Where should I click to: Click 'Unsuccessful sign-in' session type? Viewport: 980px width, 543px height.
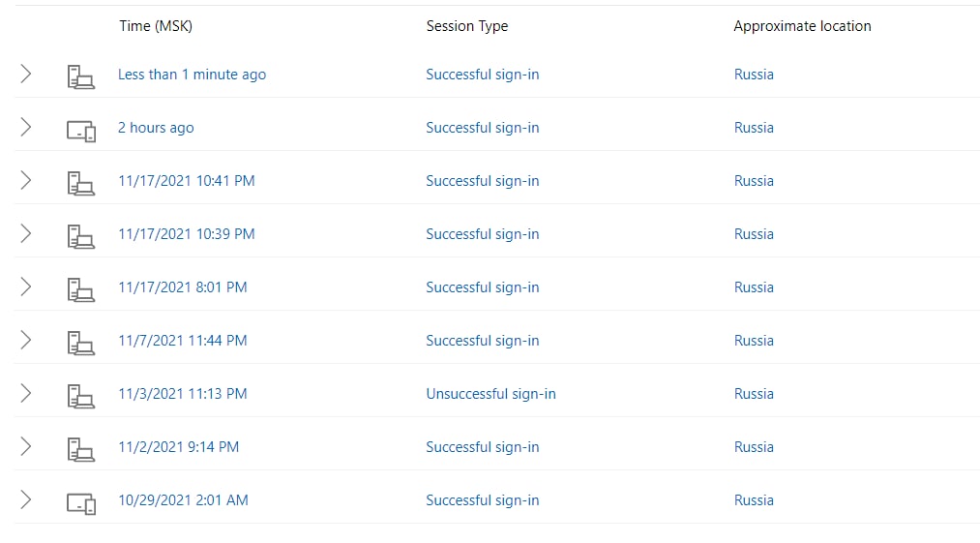490,394
